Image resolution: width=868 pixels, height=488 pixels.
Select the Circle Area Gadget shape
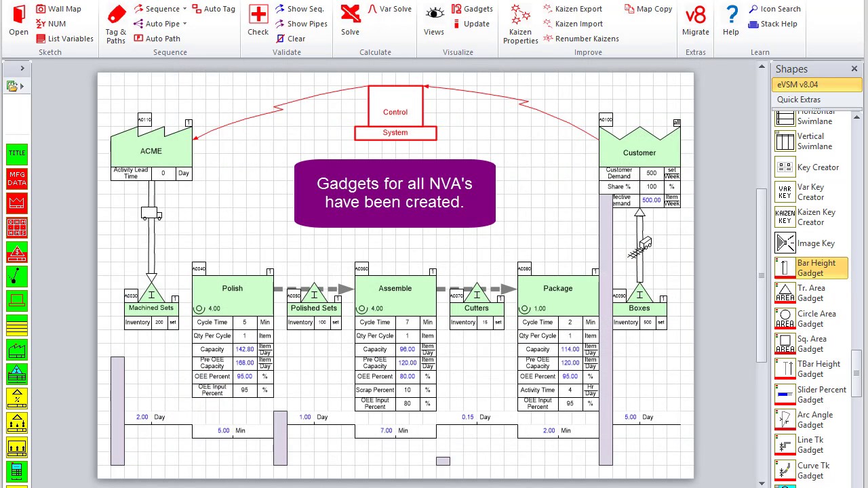tap(811, 319)
